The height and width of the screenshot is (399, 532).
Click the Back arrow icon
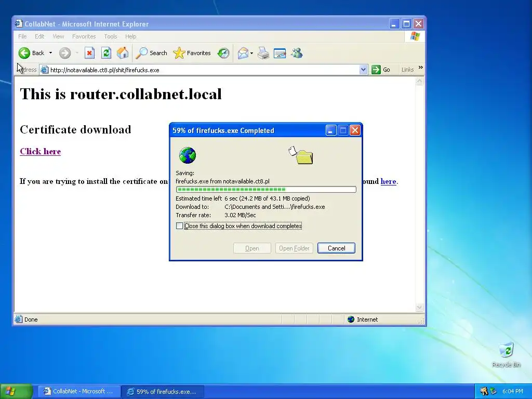(24, 53)
